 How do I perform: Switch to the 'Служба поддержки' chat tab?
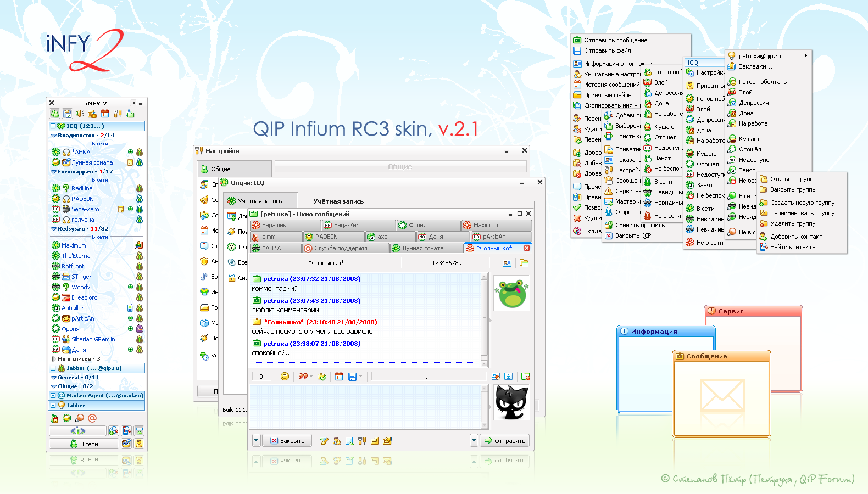click(x=346, y=248)
